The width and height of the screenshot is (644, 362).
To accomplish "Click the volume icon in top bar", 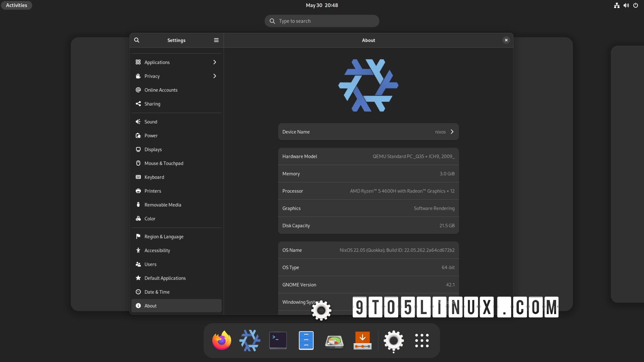I will point(626,5).
